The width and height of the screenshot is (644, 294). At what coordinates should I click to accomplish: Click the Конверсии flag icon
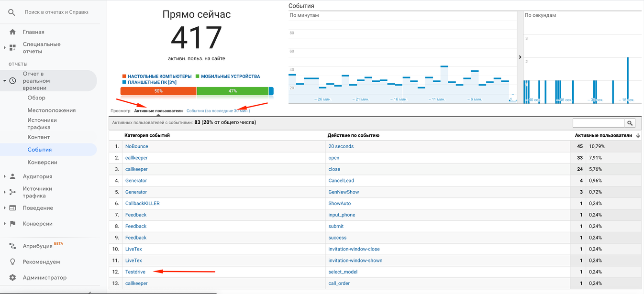point(12,224)
